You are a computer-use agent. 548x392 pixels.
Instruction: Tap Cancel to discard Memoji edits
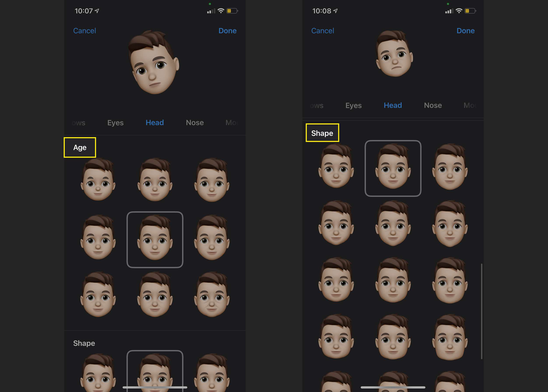click(84, 31)
